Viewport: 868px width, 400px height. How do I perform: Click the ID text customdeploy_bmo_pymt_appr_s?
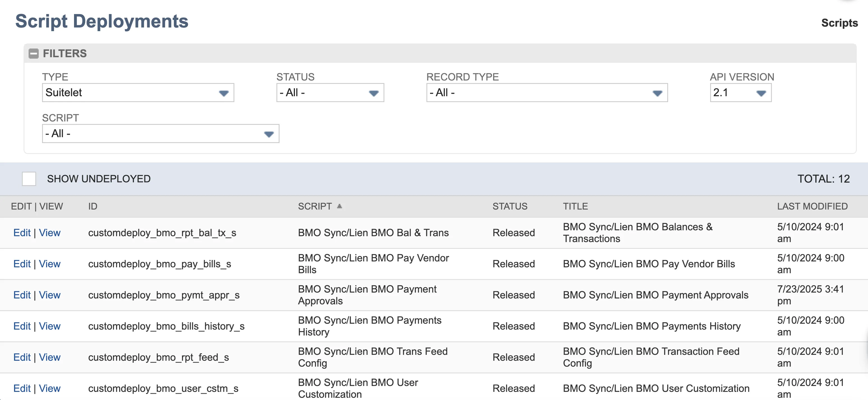pyautogui.click(x=164, y=295)
